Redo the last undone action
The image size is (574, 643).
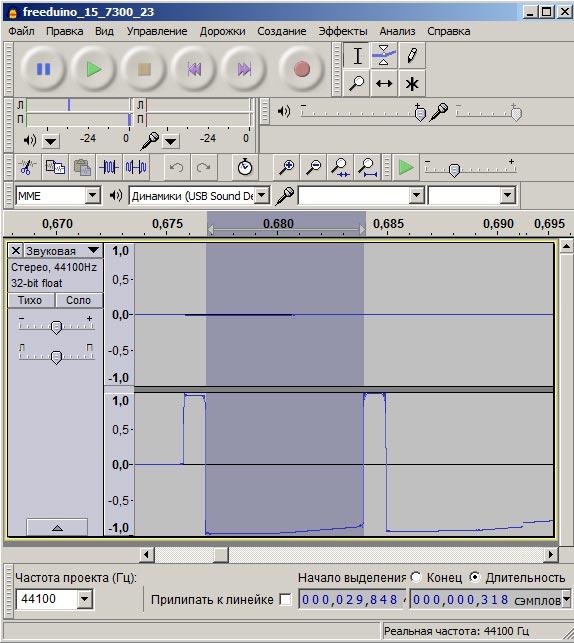point(203,167)
